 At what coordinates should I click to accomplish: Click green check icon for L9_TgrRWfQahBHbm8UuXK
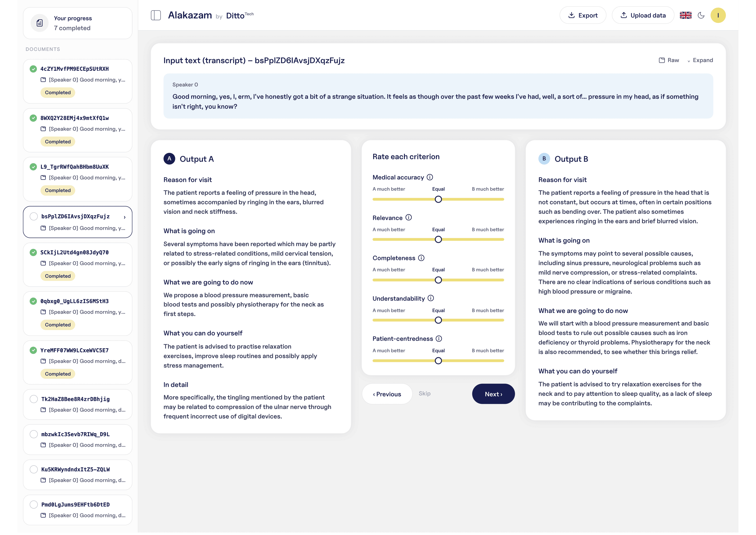pyautogui.click(x=33, y=167)
